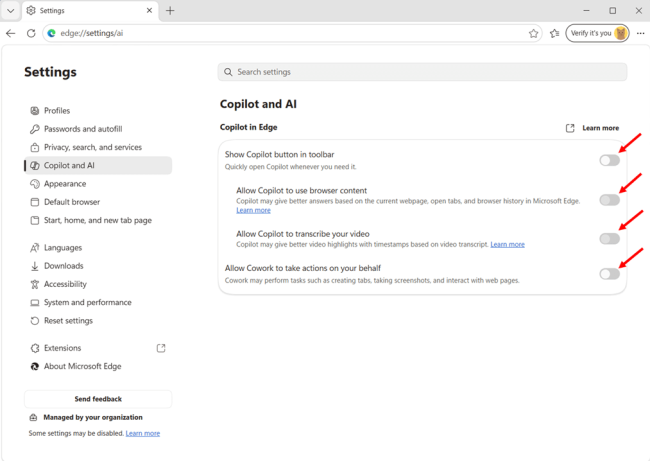The width and height of the screenshot is (650, 461).
Task: Open the Favorites list icon
Action: [x=555, y=34]
